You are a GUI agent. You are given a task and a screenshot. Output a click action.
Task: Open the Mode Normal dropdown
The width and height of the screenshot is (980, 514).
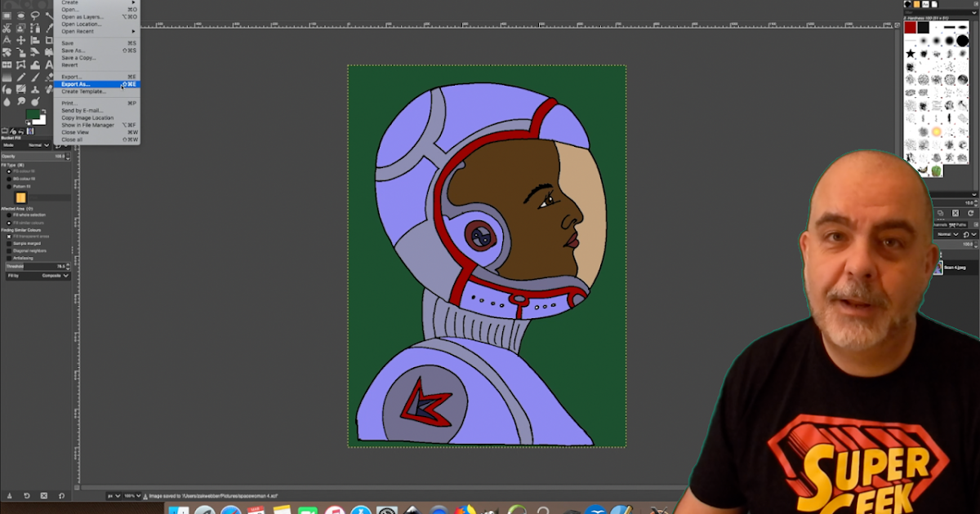pyautogui.click(x=39, y=145)
